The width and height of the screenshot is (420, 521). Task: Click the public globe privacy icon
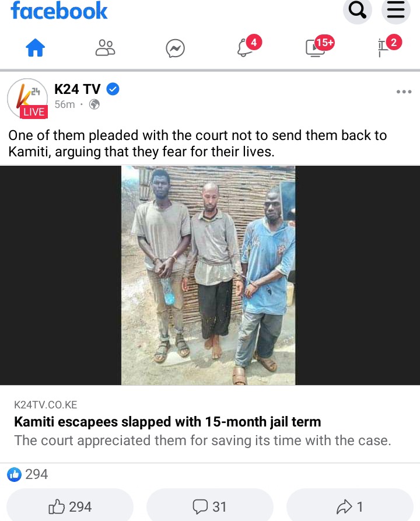(x=94, y=104)
